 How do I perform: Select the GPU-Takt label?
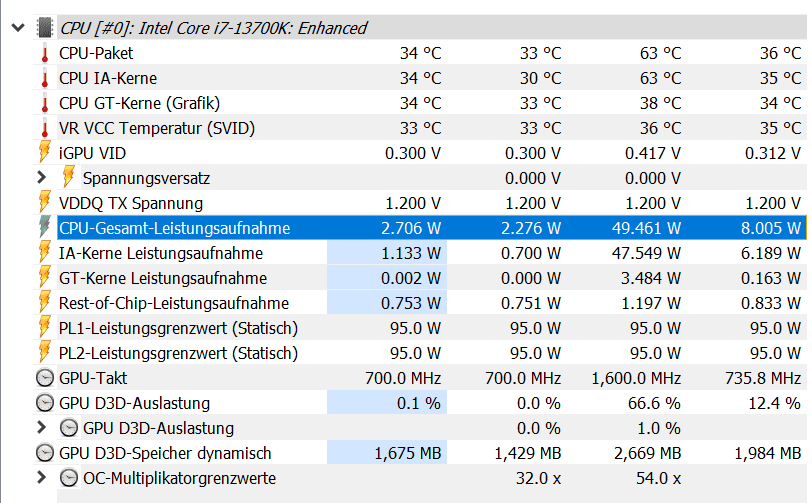pyautogui.click(x=93, y=378)
